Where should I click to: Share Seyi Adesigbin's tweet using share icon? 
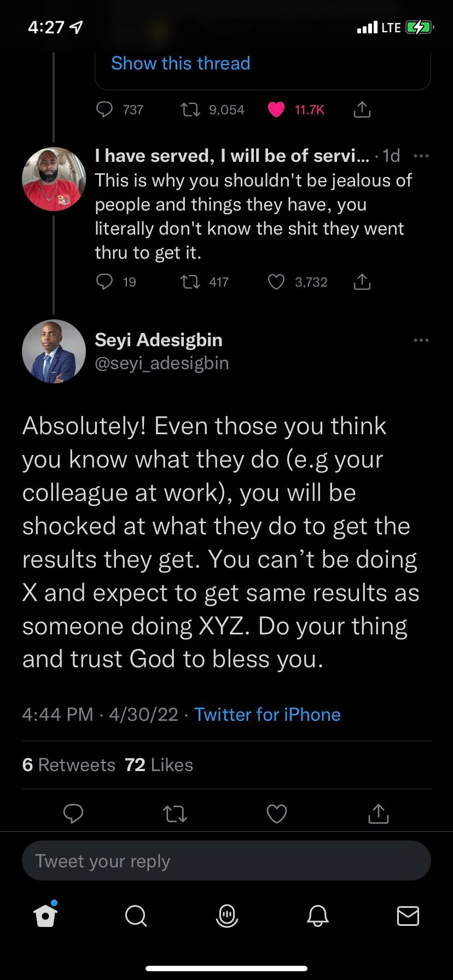tap(378, 814)
